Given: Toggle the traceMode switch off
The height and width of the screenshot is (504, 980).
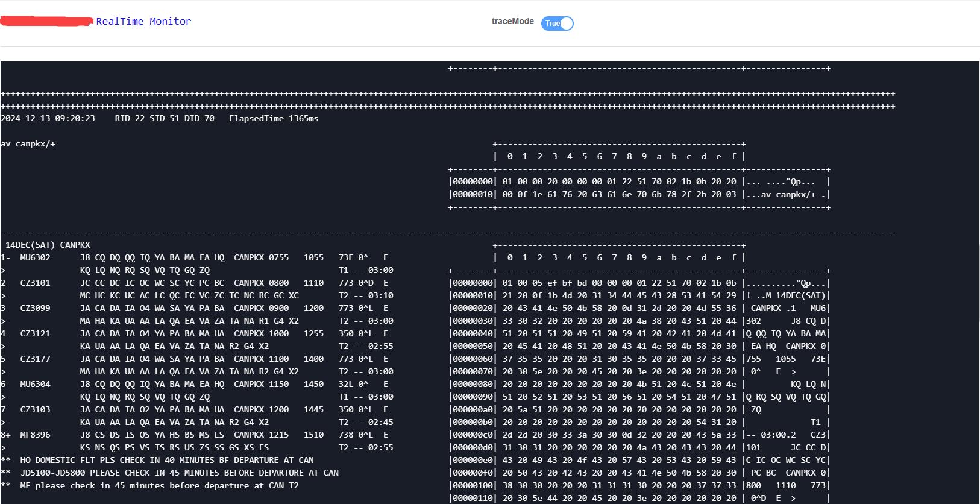Looking at the screenshot, I should [x=557, y=24].
